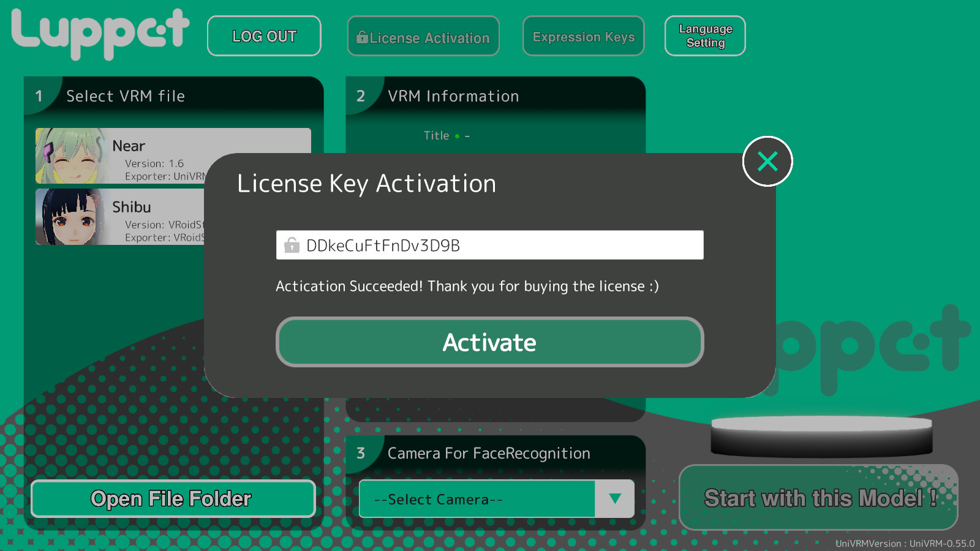
Task: Click the lock icon in the license key field
Action: [x=292, y=245]
